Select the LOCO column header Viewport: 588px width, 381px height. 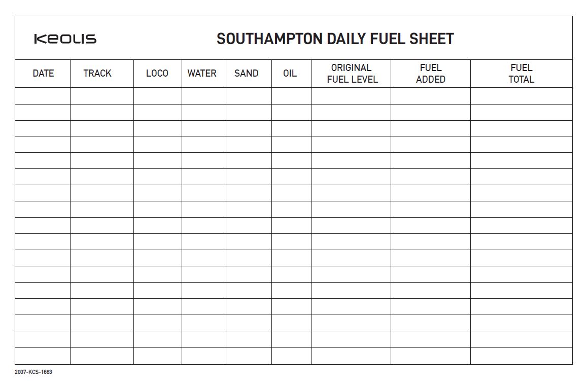(x=157, y=74)
